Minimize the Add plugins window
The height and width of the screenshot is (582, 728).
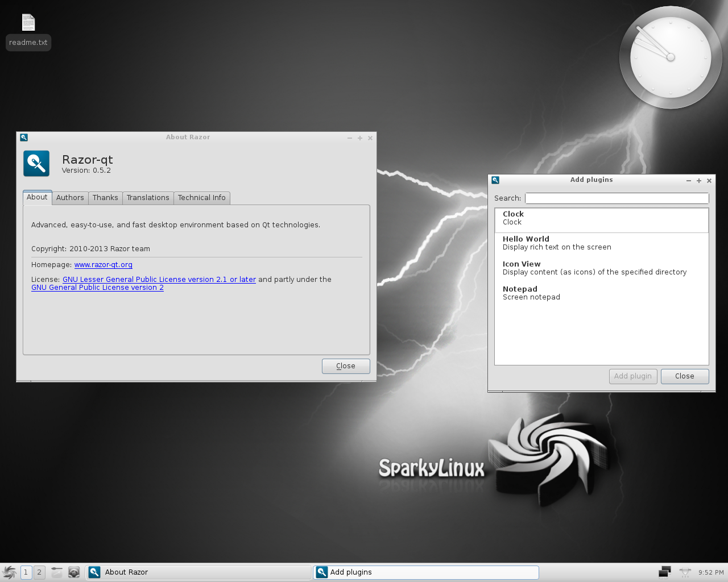click(689, 181)
